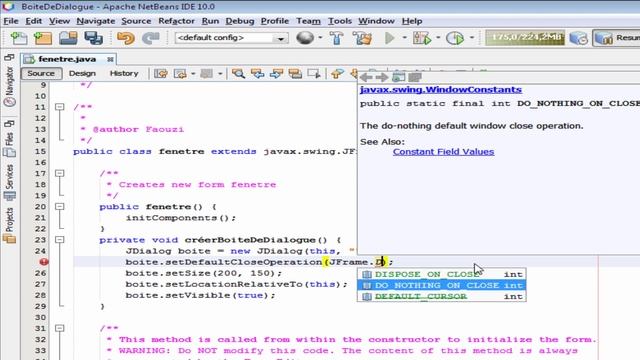640x360 pixels.
Task: Open the Help menu
Action: (412, 21)
